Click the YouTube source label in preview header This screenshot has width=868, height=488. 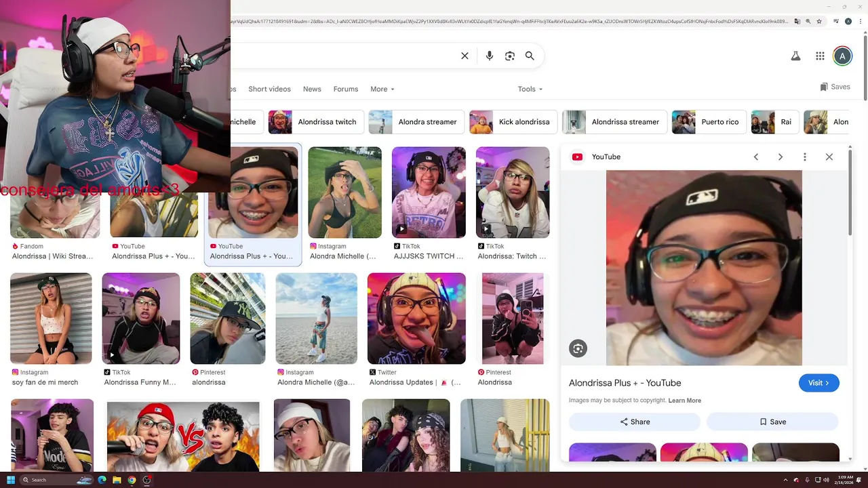coord(606,157)
